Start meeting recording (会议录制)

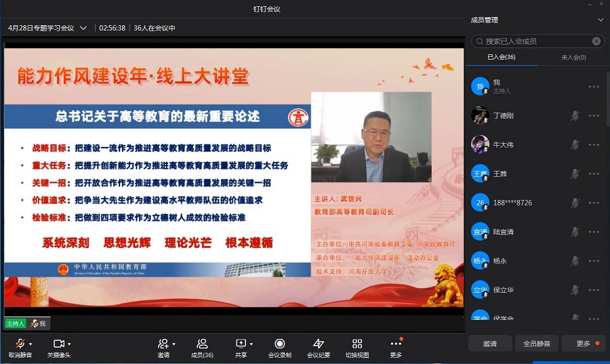(x=279, y=344)
